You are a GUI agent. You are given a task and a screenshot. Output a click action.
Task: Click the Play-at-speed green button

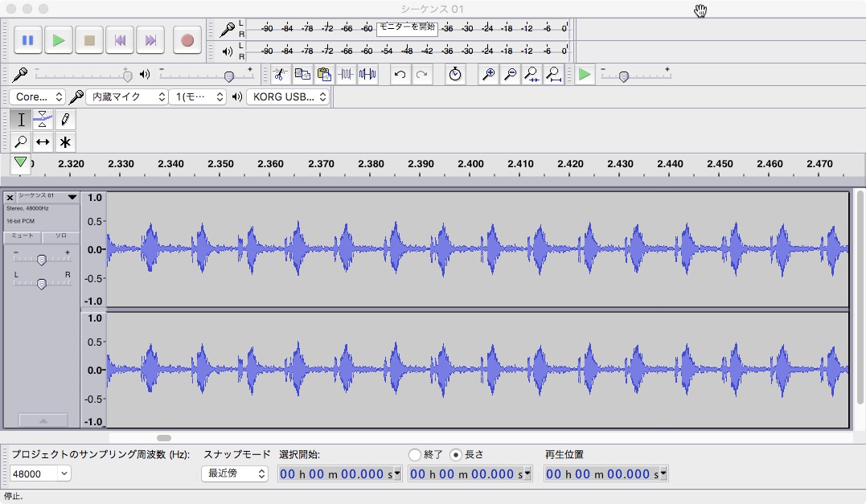pyautogui.click(x=585, y=74)
